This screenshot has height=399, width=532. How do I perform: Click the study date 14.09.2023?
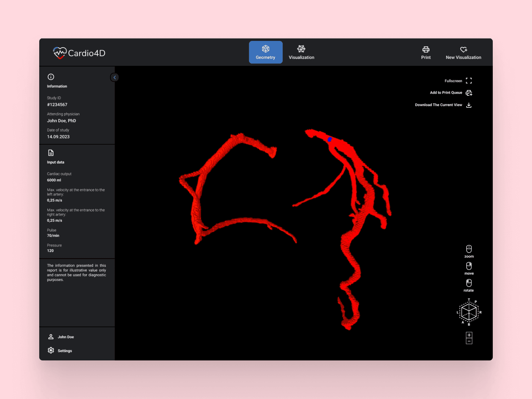coord(58,137)
